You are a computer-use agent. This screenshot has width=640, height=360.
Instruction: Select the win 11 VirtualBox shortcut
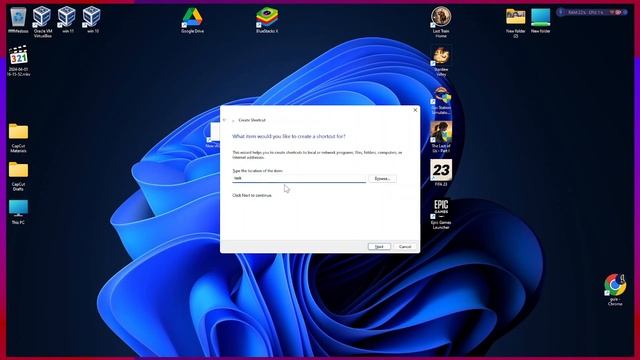coord(67,20)
